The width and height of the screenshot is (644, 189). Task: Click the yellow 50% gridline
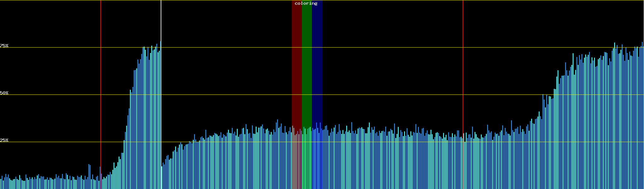coord(377,95)
